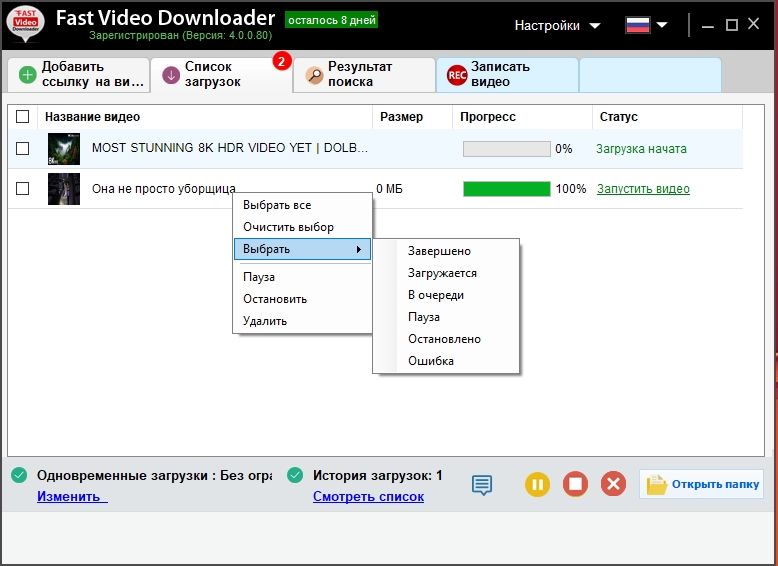The image size is (778, 566).
Task: Click the yellow folder icon on Открыть папку
Action: tap(656, 485)
